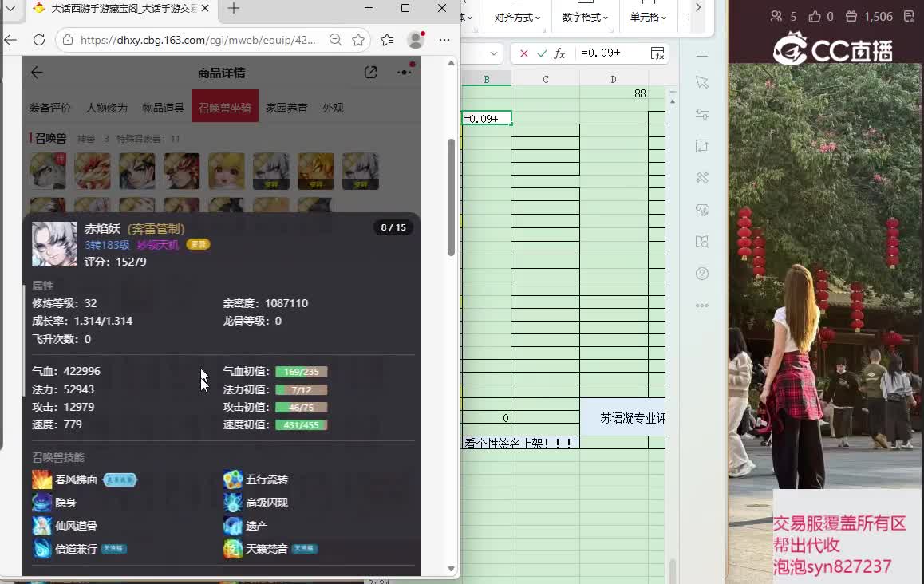
Task: Switch to the 物品道具 tab
Action: point(164,108)
